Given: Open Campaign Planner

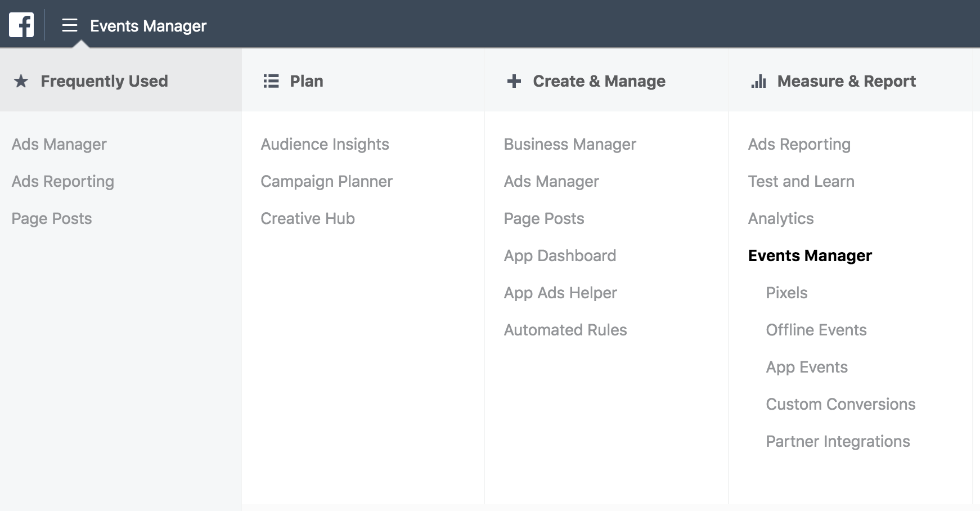Looking at the screenshot, I should [x=326, y=181].
